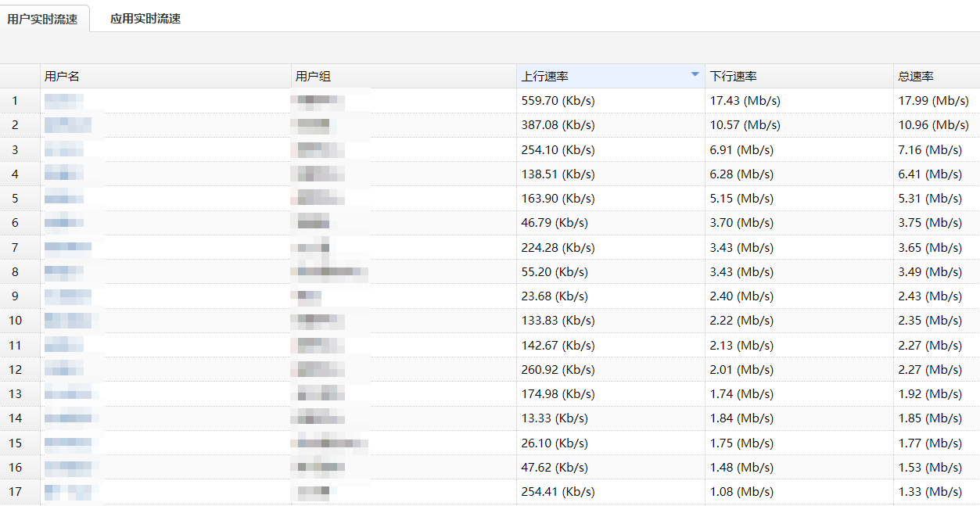Select row number 1 in table
Image resolution: width=980 pixels, height=506 pixels.
point(15,101)
